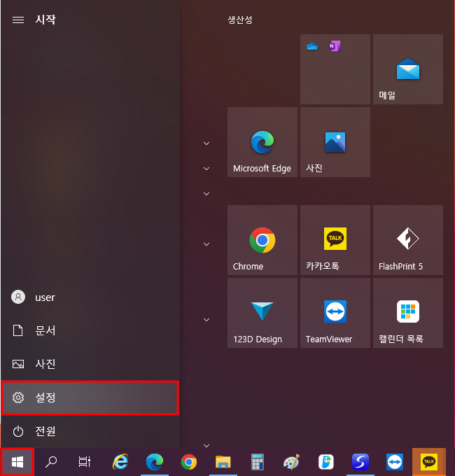The image size is (455, 476).
Task: Open the parrot app on taskbar
Action: (326, 462)
